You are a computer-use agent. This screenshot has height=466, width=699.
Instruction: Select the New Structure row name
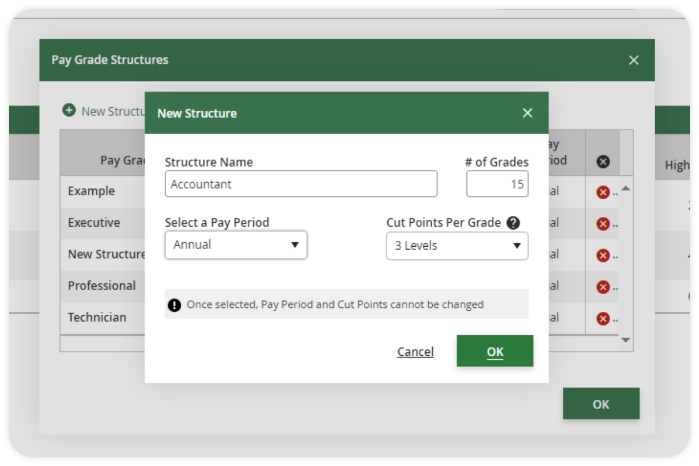point(107,254)
